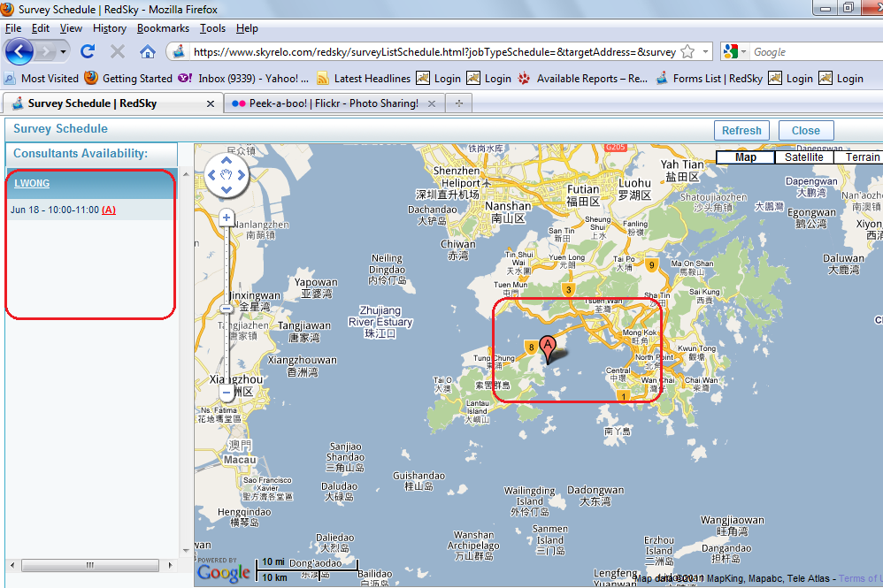883x588 pixels.
Task: Go to the Home page icon
Action: point(148,52)
